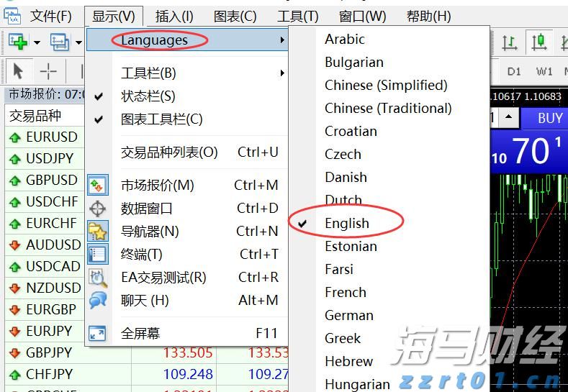This screenshot has height=392, width=568.
Task: Open the dropdown arrow beside New Chart
Action: coord(37,42)
